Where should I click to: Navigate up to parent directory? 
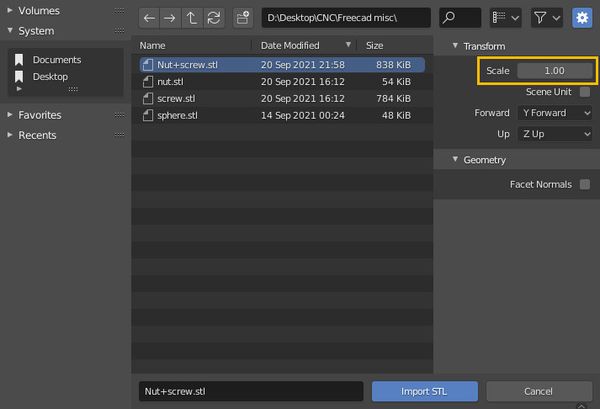click(192, 18)
